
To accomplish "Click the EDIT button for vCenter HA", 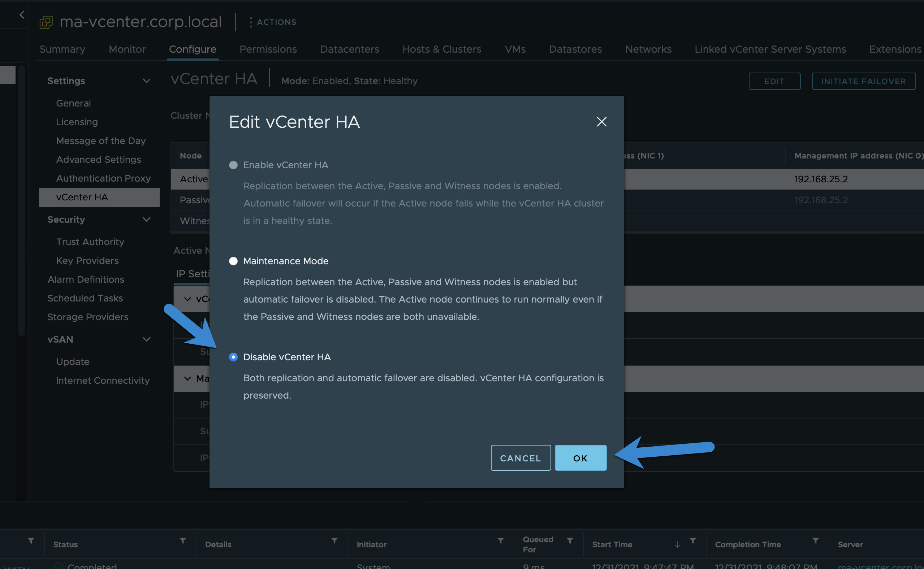I will tap(774, 81).
